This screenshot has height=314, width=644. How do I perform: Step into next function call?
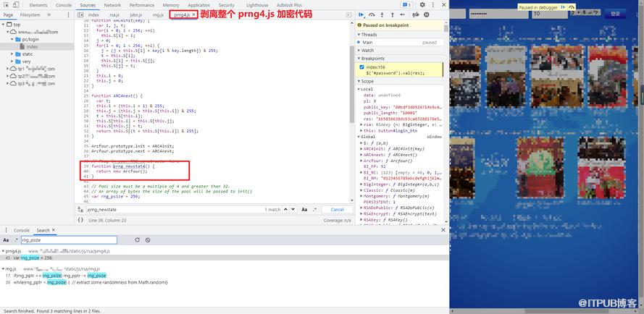point(382,14)
